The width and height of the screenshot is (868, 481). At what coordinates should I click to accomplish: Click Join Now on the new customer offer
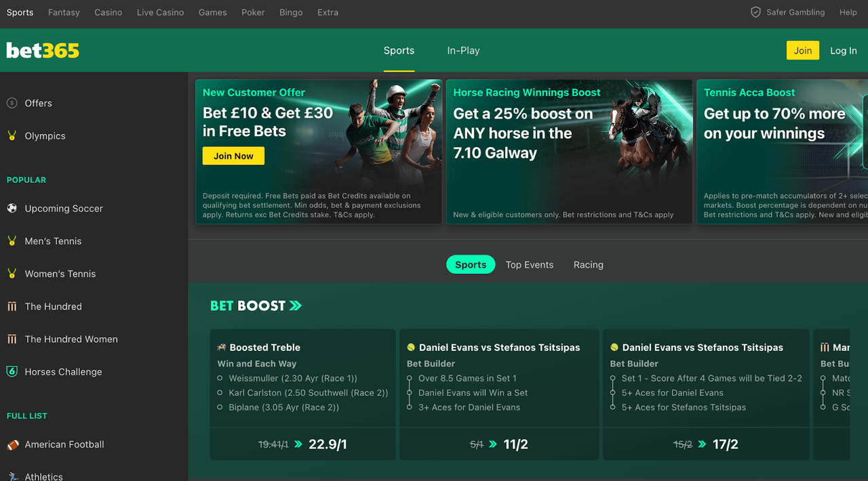[233, 156]
